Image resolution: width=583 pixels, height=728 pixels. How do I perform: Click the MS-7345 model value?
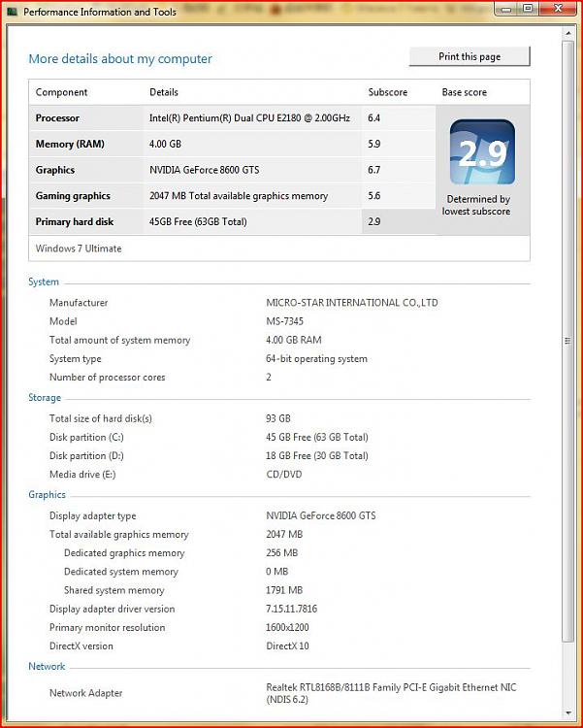click(x=284, y=321)
